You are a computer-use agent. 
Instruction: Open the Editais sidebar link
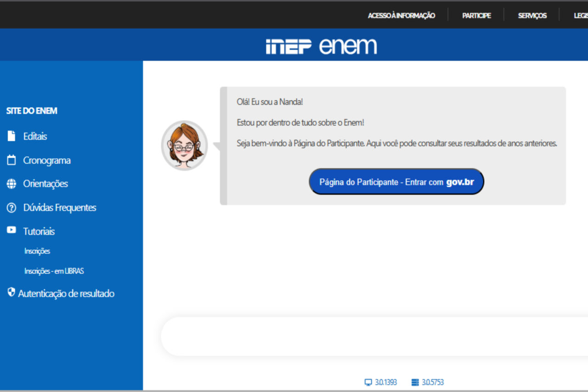pos(35,136)
